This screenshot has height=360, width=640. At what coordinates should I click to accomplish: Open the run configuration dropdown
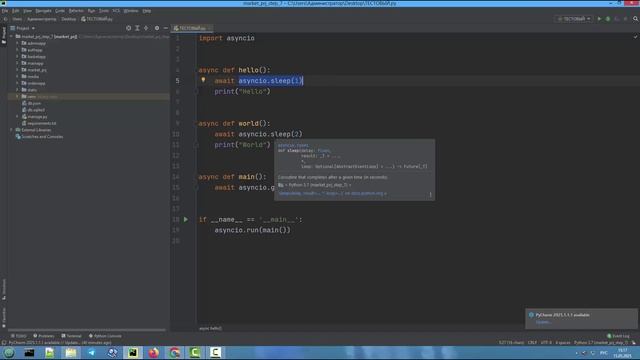point(574,19)
